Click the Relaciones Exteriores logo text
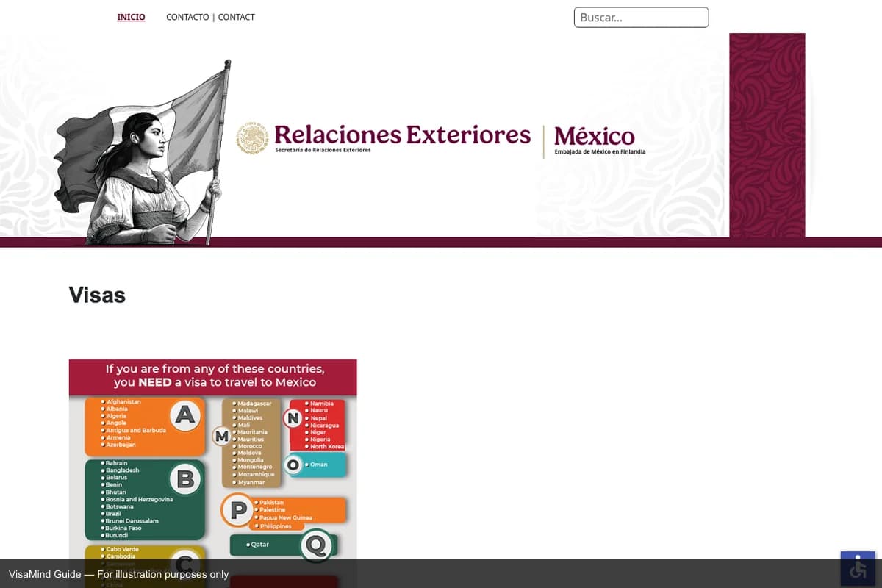 [x=402, y=136]
